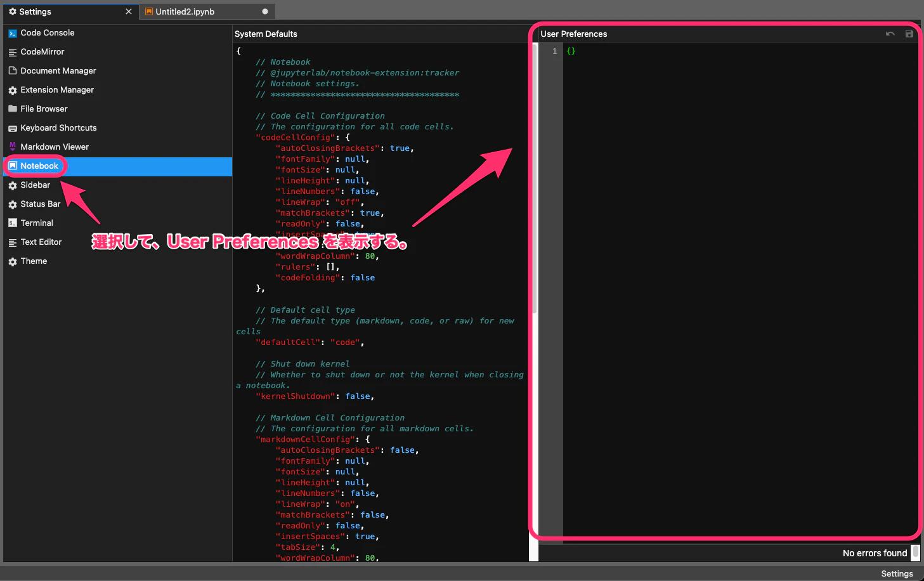The height and width of the screenshot is (581, 924).
Task: Click the gear icon on Settings tab
Action: tap(13, 11)
